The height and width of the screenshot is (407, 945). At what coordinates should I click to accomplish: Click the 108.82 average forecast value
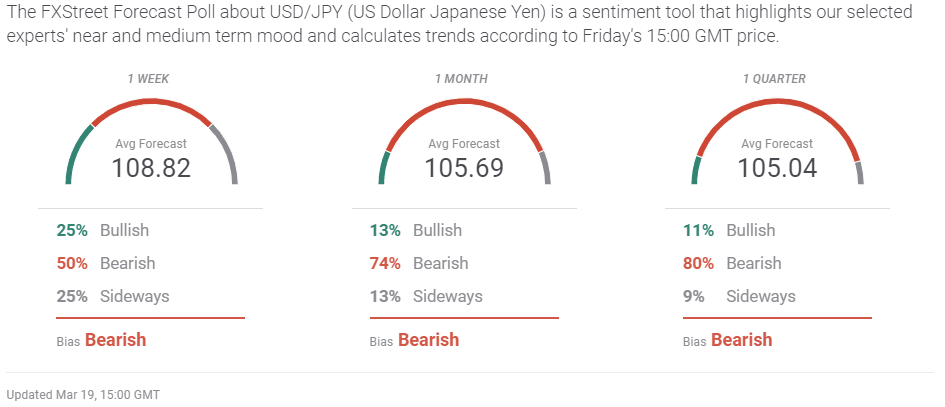[x=151, y=168]
